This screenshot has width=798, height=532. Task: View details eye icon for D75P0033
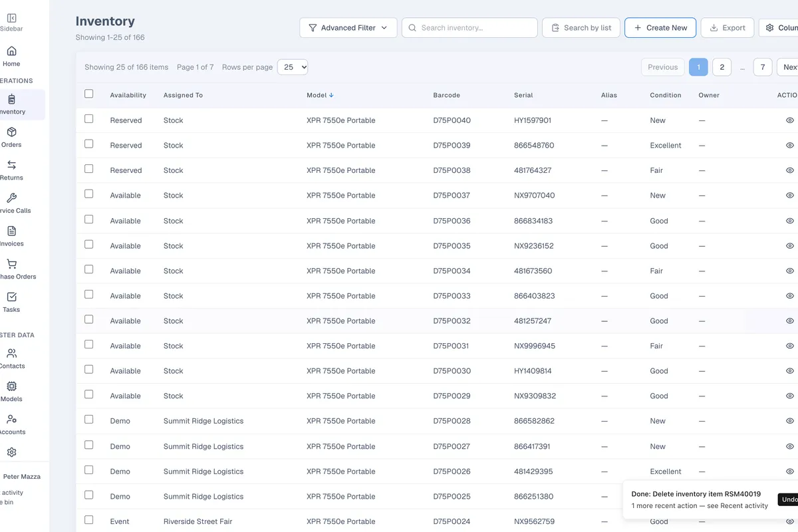coord(790,296)
